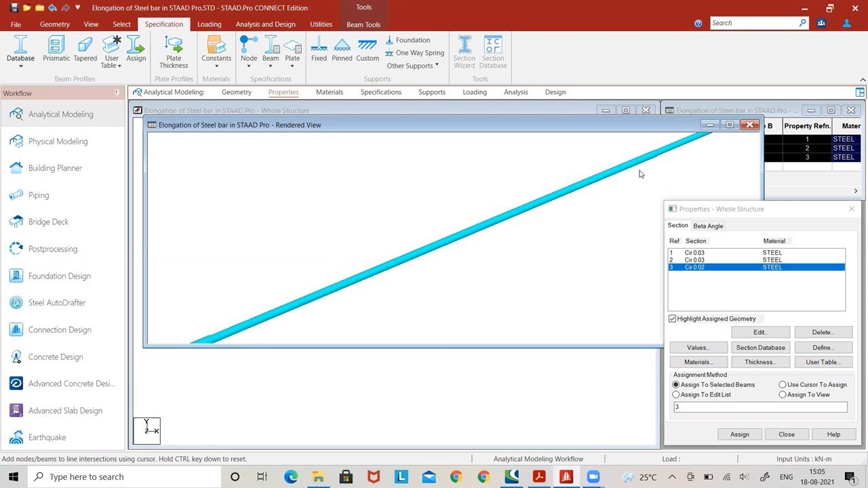
Task: Open the Physical Modeling workflow
Action: click(62, 141)
